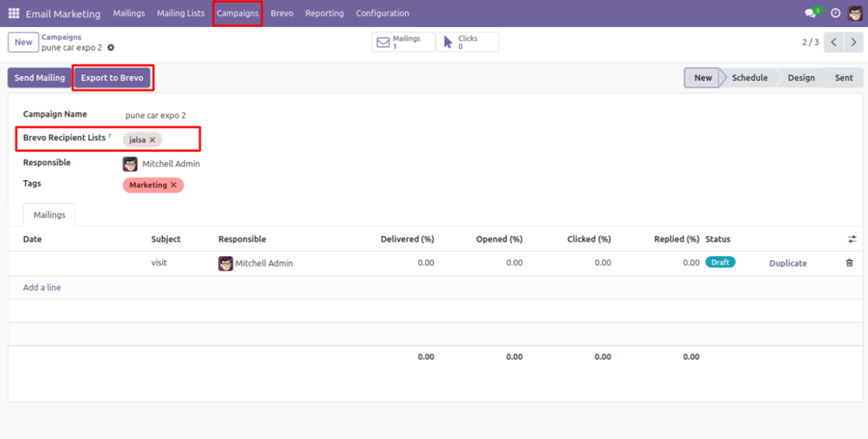Click the Add a line link
Viewport: 868px width, 439px height.
pos(42,287)
